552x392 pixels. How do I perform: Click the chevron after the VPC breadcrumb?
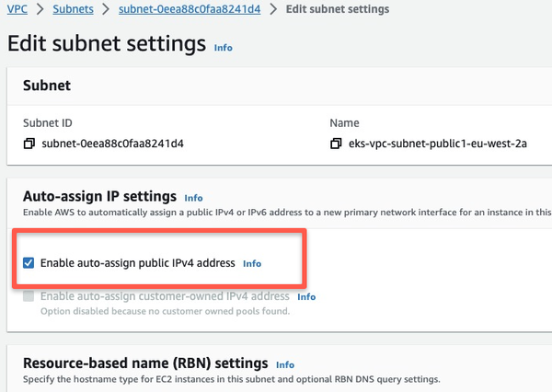pos(40,9)
